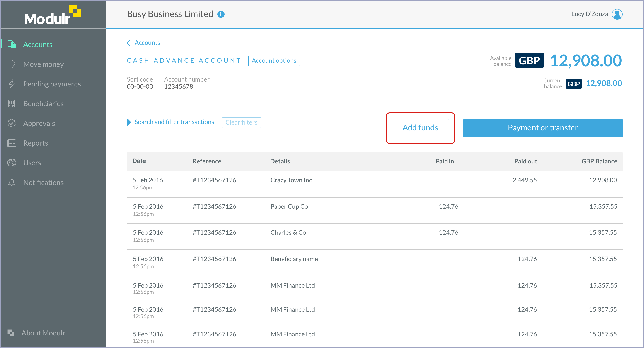Click the Beneficiaries building icon
Screen dimensions: 644x348
(11, 103)
